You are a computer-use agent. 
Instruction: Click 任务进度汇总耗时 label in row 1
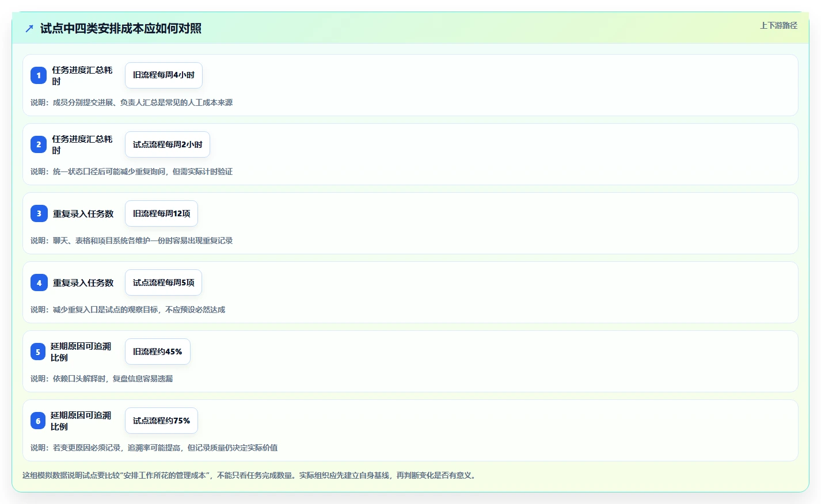pyautogui.click(x=82, y=75)
